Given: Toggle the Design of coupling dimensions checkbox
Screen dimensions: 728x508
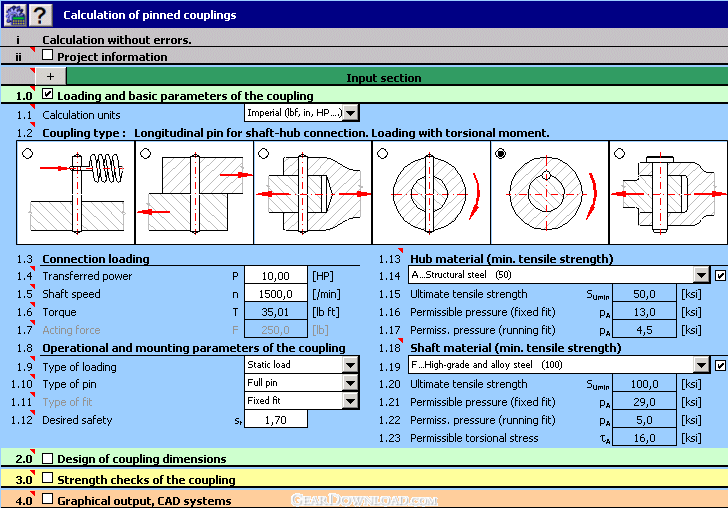Looking at the screenshot, I should [x=48, y=458].
